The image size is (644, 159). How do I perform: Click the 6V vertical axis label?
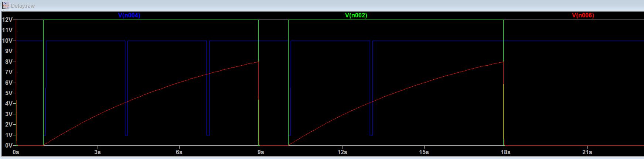pyautogui.click(x=9, y=83)
